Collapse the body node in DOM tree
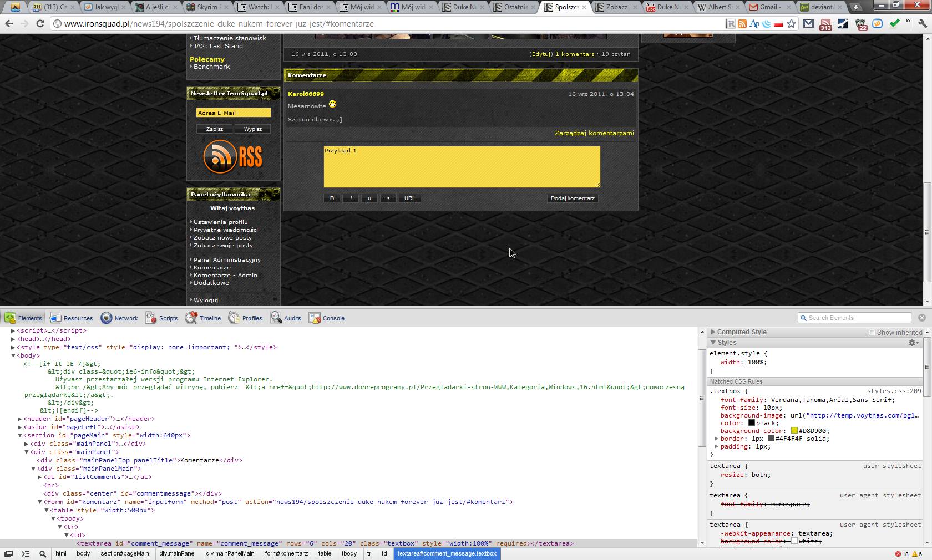This screenshot has width=932, height=560. tap(13, 355)
